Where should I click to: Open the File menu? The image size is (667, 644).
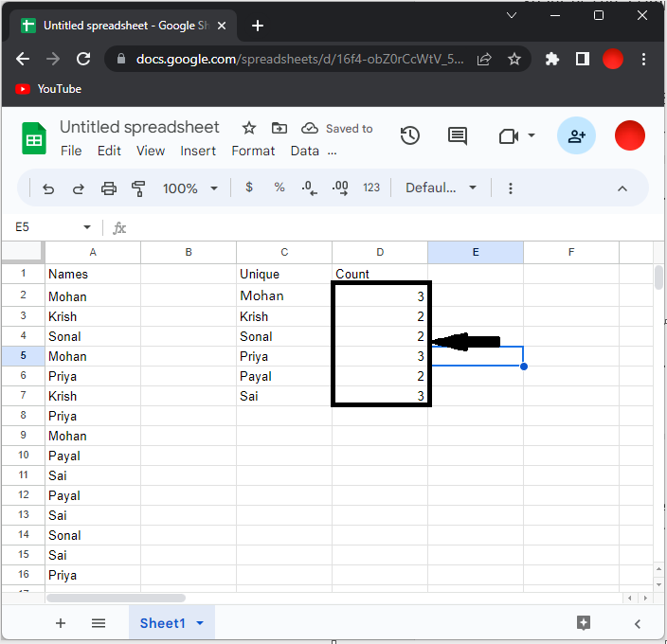click(x=71, y=151)
